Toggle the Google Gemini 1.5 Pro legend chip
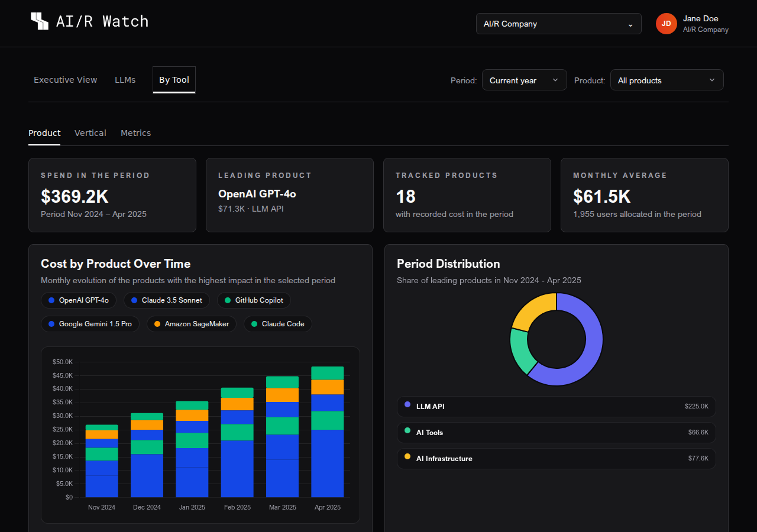 pyautogui.click(x=90, y=324)
